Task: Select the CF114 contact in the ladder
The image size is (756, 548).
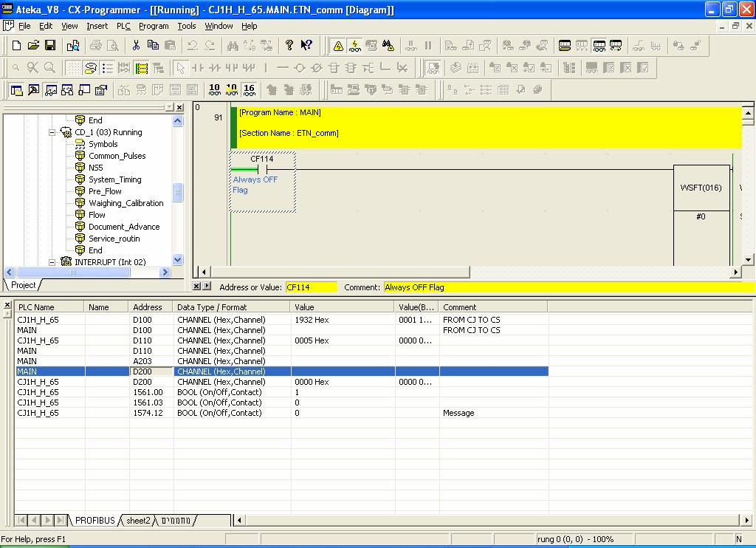Action: pyautogui.click(x=262, y=169)
